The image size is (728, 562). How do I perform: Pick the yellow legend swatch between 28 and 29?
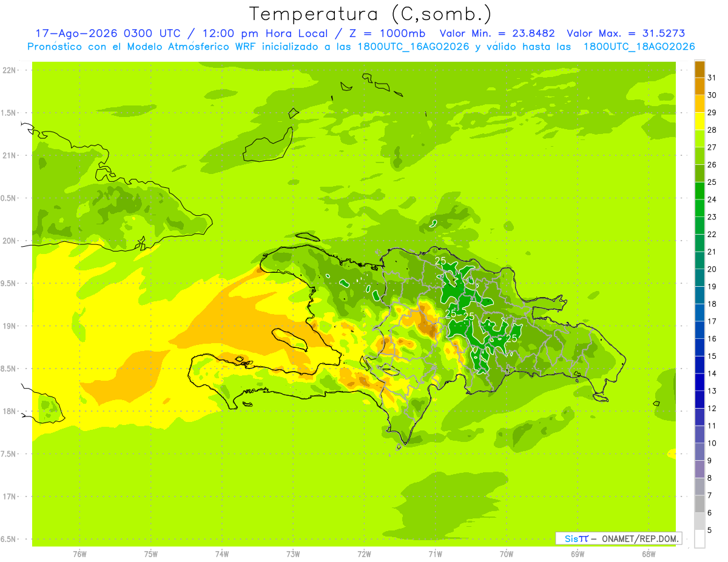(699, 121)
